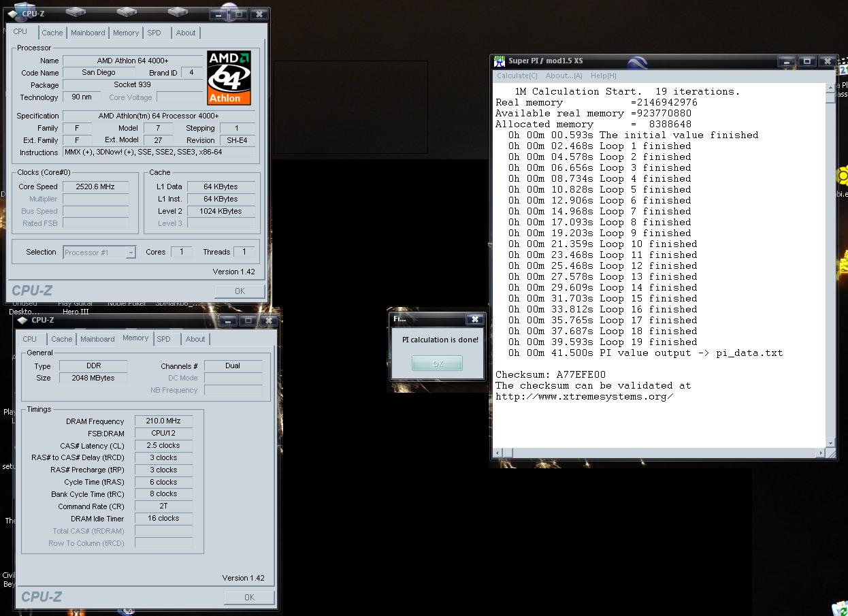848x616 pixels.
Task: Open About tab in bottom CPU-Z window
Action: pyautogui.click(x=195, y=339)
